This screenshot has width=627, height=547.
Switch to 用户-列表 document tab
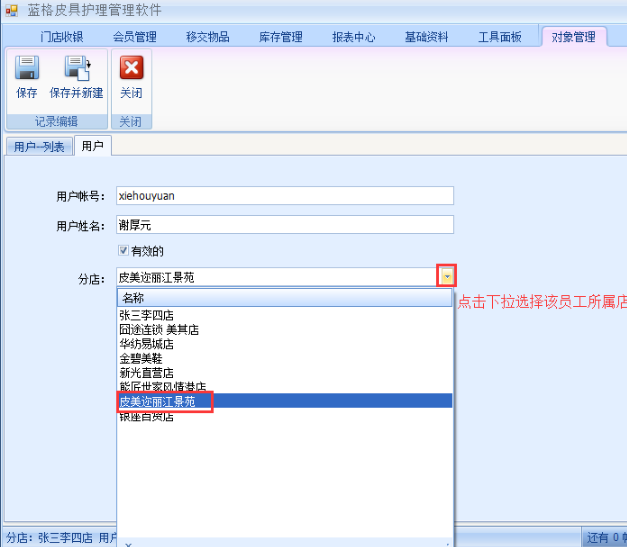(38, 147)
